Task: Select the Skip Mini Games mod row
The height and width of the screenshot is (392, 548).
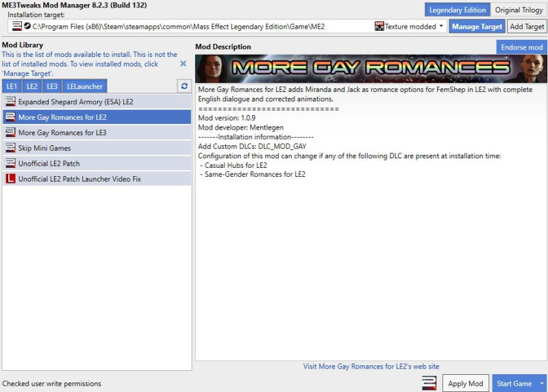Action: (97, 148)
